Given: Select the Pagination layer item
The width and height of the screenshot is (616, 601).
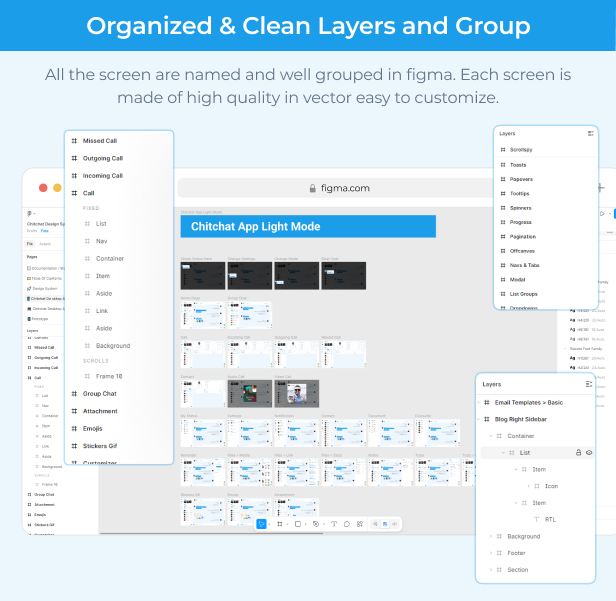Looking at the screenshot, I should [522, 236].
